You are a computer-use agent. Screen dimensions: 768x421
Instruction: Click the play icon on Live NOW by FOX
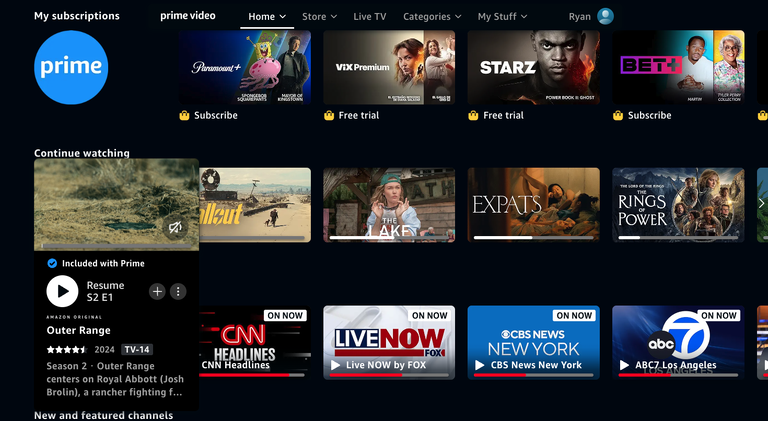point(336,365)
